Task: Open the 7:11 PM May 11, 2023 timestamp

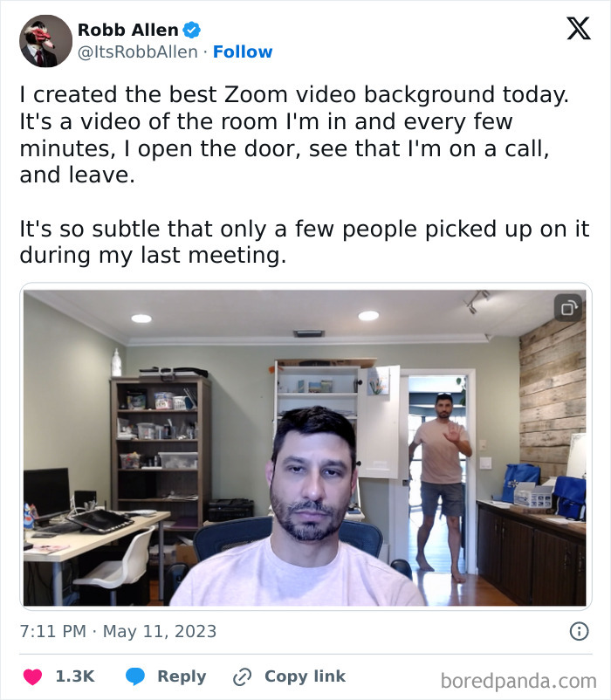Action: [x=119, y=631]
